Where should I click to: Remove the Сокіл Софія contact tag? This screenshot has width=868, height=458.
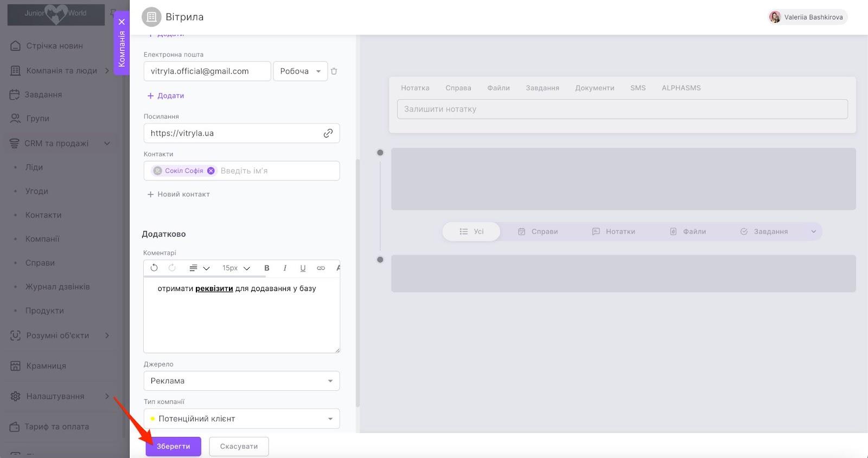[211, 171]
